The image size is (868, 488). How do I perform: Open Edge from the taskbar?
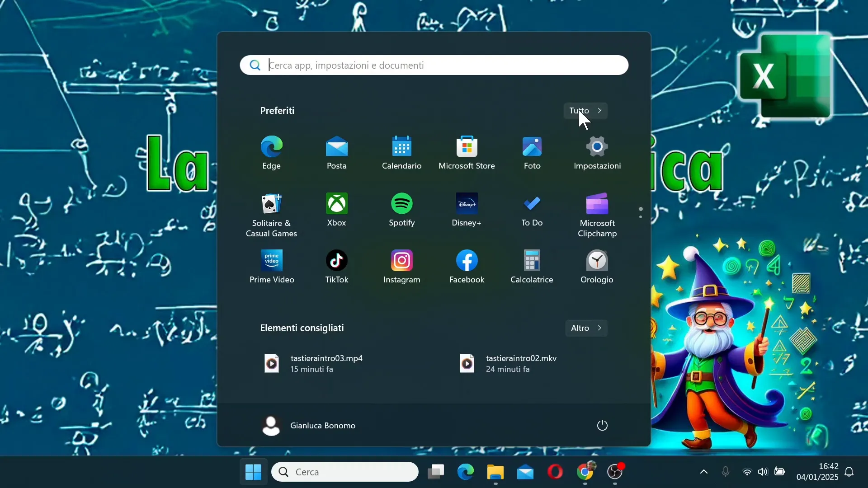tap(466, 472)
